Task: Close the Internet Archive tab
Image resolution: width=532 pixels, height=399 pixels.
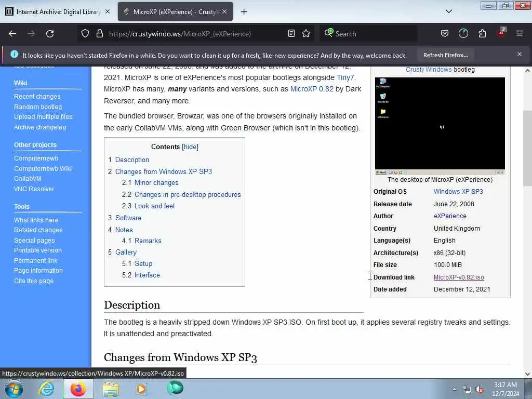Action: pos(108,11)
